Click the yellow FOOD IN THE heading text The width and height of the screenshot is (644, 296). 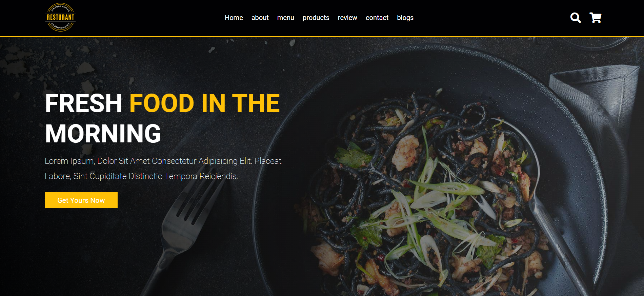[205, 103]
